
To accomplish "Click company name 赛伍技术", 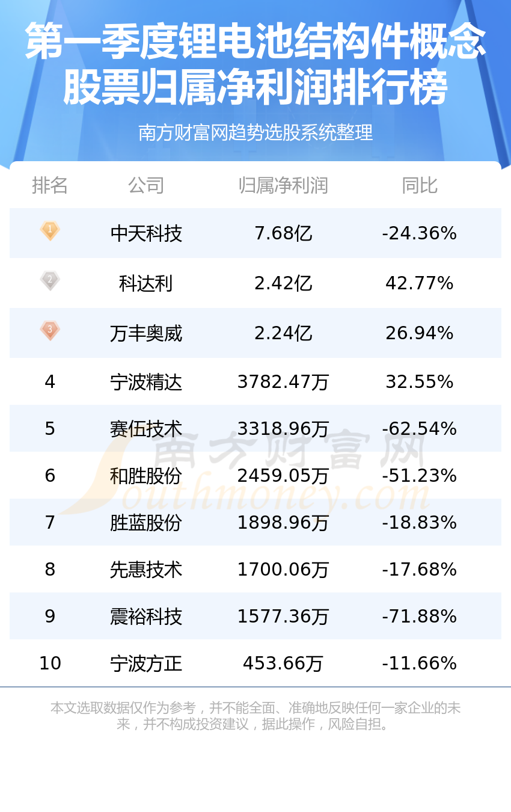I will (146, 429).
